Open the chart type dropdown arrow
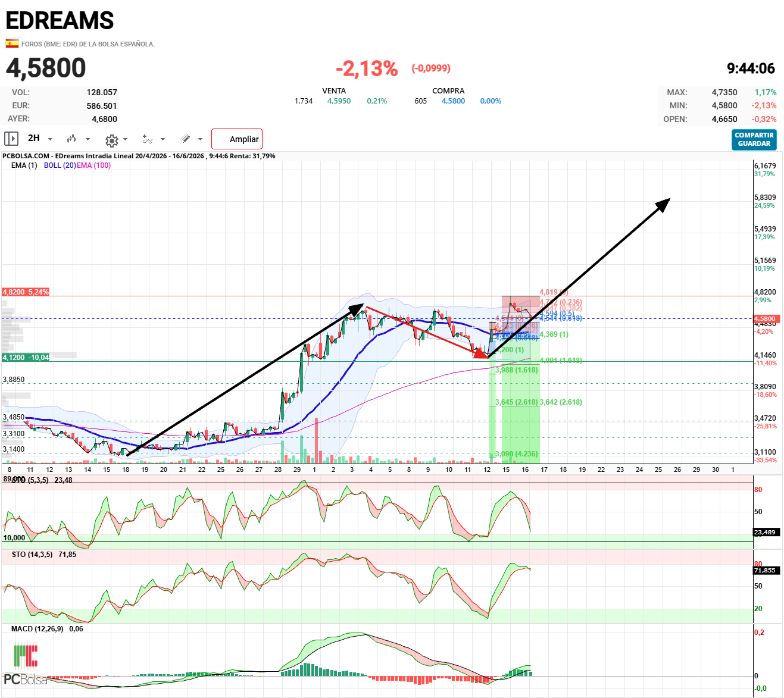 88,139
